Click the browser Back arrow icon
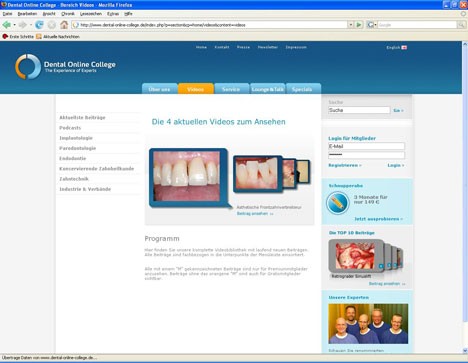 pyautogui.click(x=6, y=25)
